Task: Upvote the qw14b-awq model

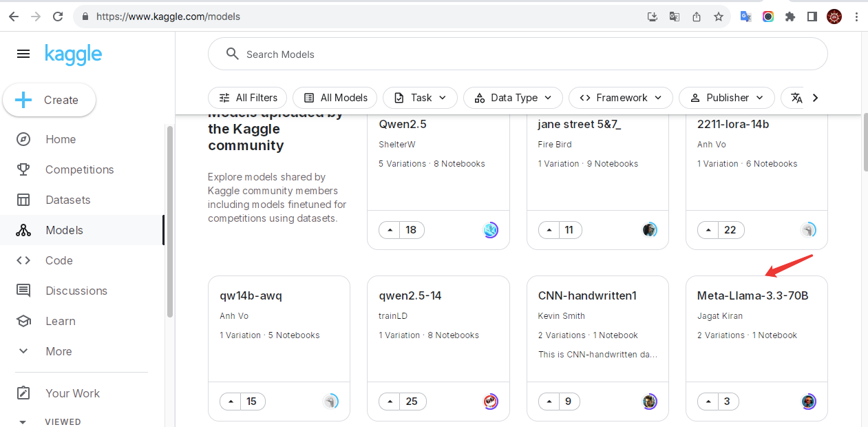Action: coord(231,402)
